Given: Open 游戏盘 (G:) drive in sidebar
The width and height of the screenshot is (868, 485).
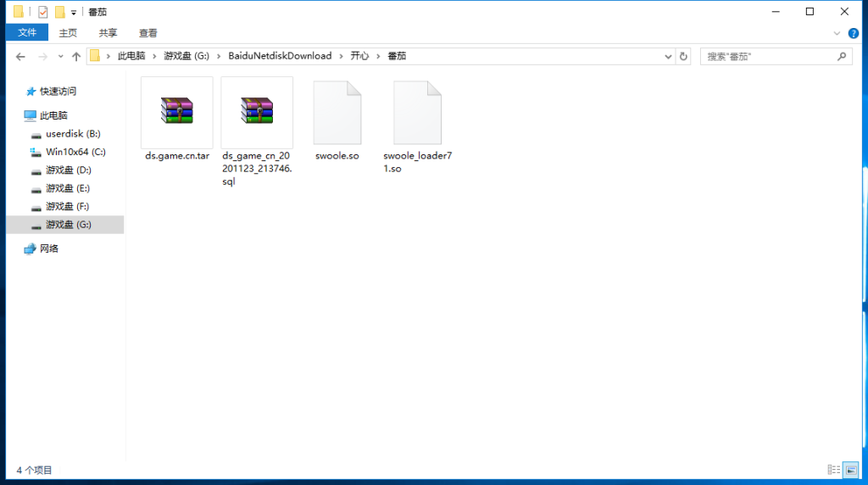Looking at the screenshot, I should click(x=64, y=225).
